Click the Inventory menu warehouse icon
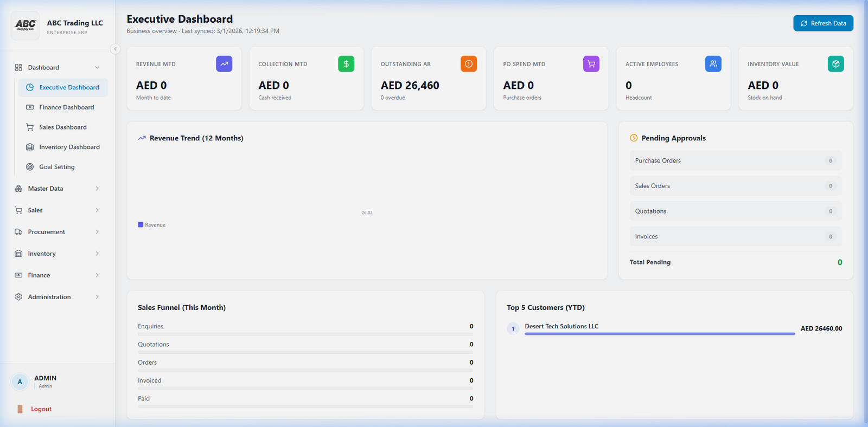The height and width of the screenshot is (427, 868). (18, 254)
